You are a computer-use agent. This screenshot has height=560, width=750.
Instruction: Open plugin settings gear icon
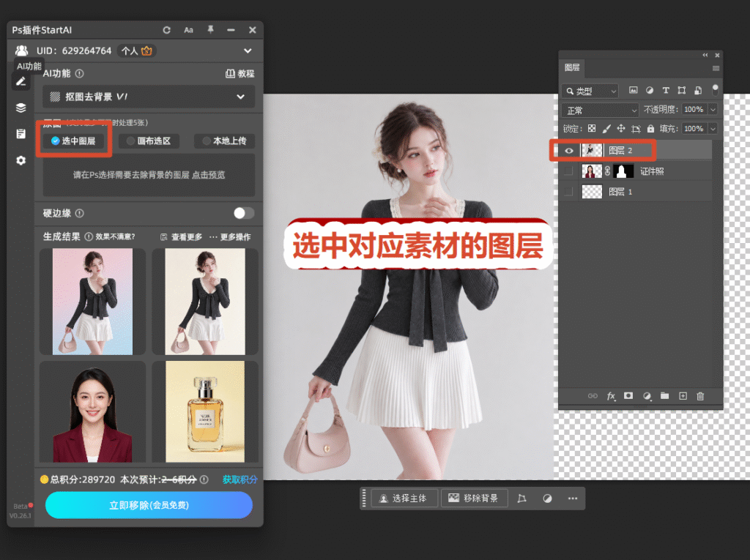click(21, 160)
